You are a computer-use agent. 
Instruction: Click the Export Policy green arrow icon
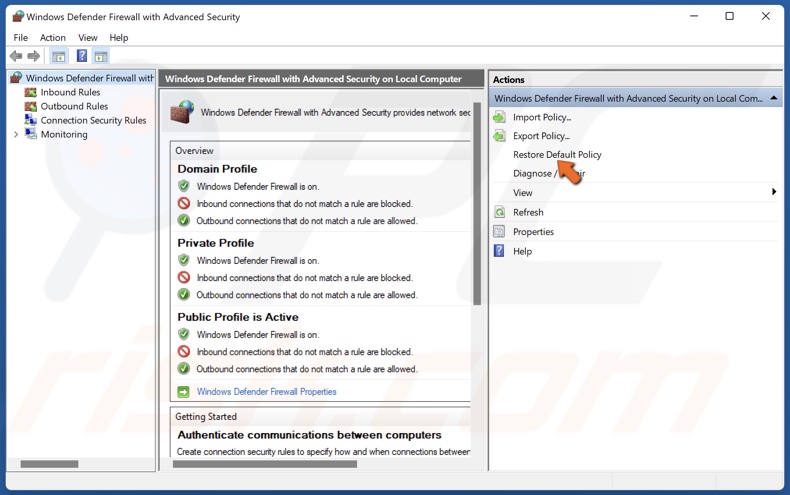(499, 136)
